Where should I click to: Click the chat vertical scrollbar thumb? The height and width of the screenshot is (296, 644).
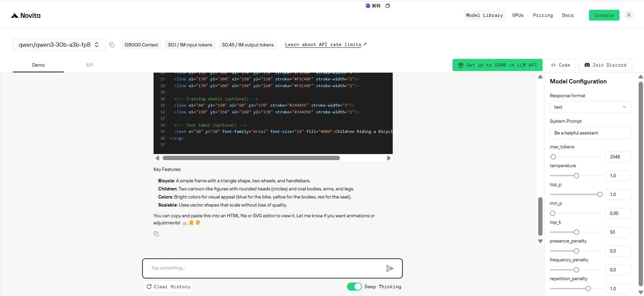pos(540,216)
